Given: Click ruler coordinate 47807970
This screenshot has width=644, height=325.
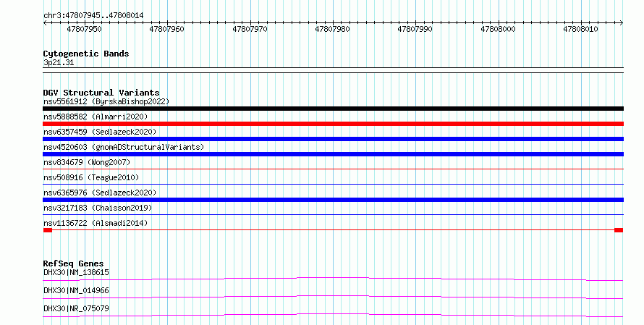Looking at the screenshot, I should [250, 29].
